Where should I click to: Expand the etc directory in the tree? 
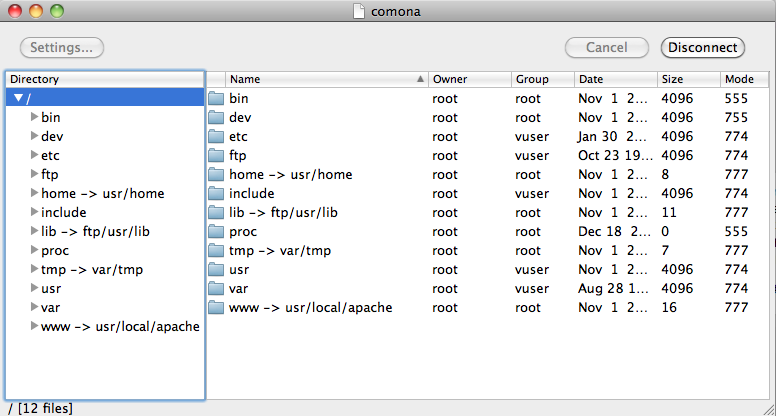(34, 155)
